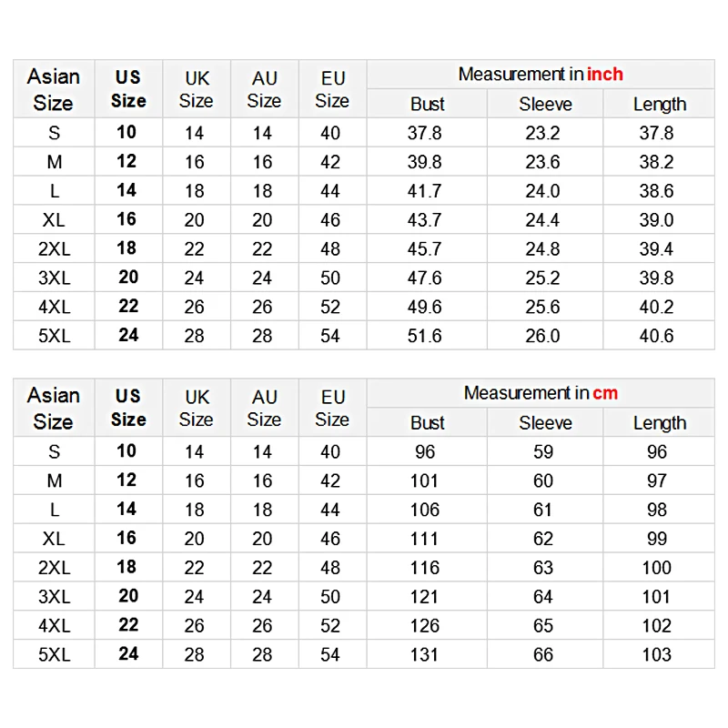Click the 43.7 bust measurement cell
This screenshot has height=728, width=728.
(x=425, y=219)
